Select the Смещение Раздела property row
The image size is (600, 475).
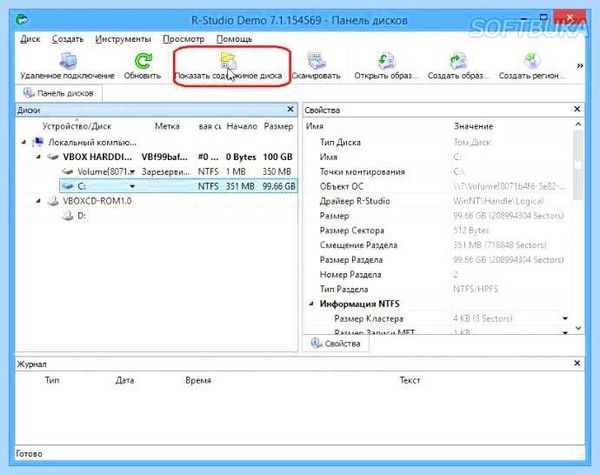[439, 245]
